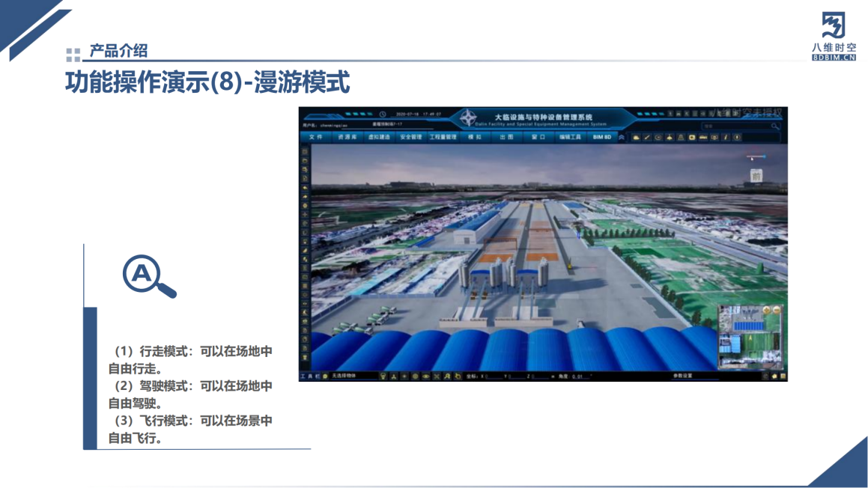Click the 工程量管理 menu button
Screen dimensions: 868x488
click(443, 138)
